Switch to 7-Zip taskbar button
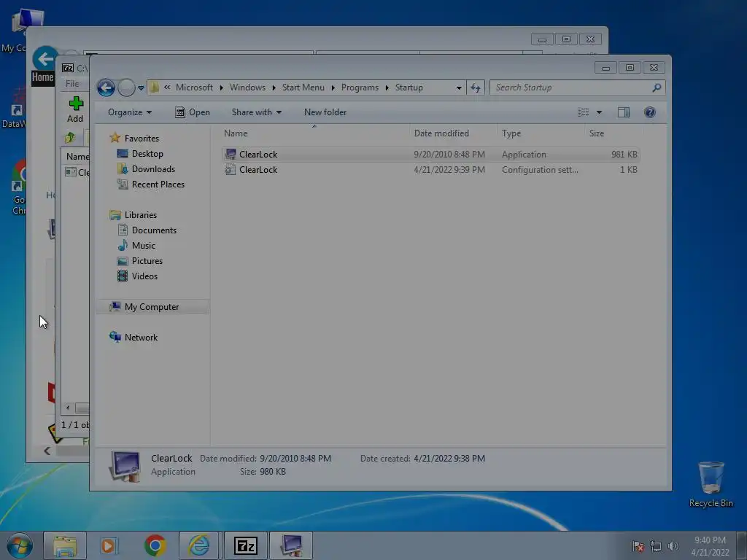Viewport: 747px width, 560px height. (246, 545)
